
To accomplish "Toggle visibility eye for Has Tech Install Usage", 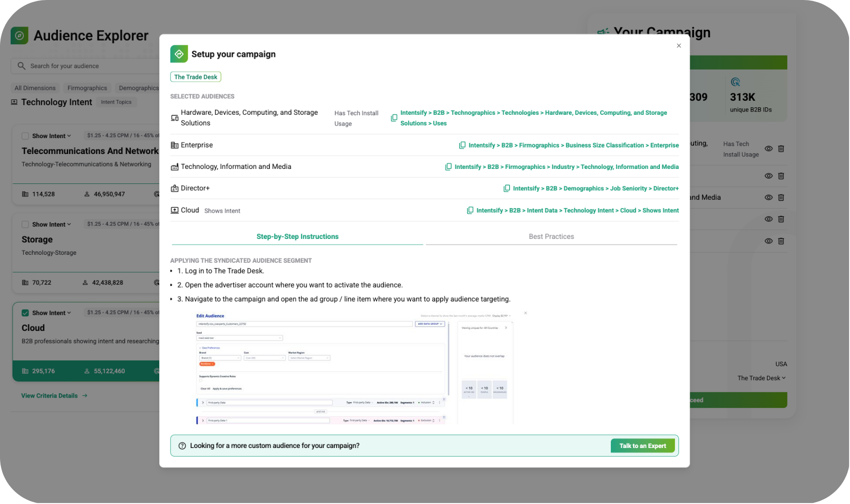I will coord(768,149).
